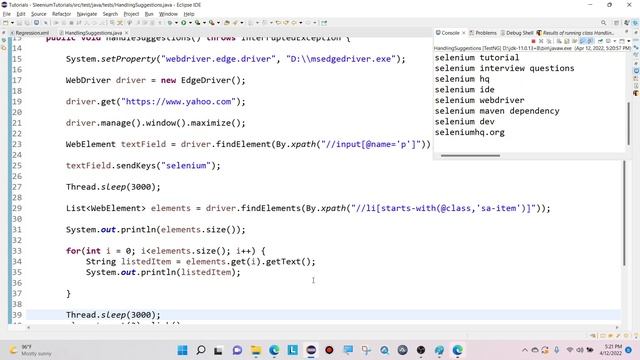Click the editor vertical scrollbar
The image size is (640, 360).
[x=624, y=213]
